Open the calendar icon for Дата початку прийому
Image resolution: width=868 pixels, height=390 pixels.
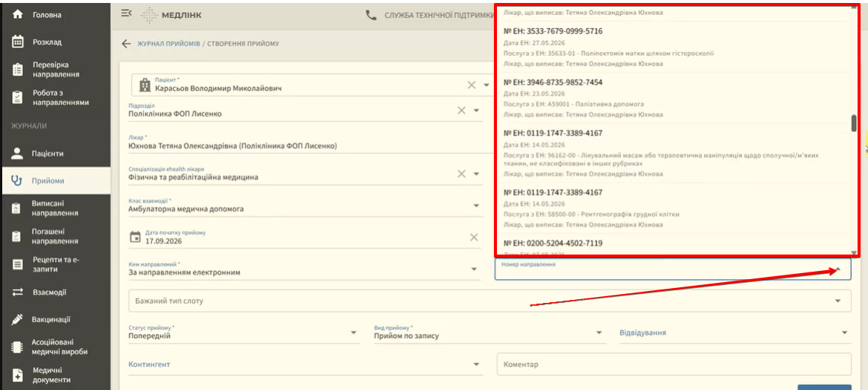click(135, 237)
